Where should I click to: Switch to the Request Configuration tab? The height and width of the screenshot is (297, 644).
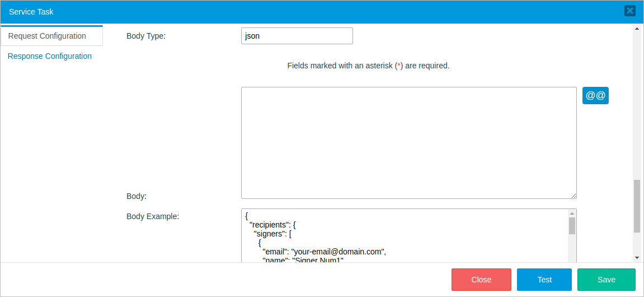click(x=48, y=36)
